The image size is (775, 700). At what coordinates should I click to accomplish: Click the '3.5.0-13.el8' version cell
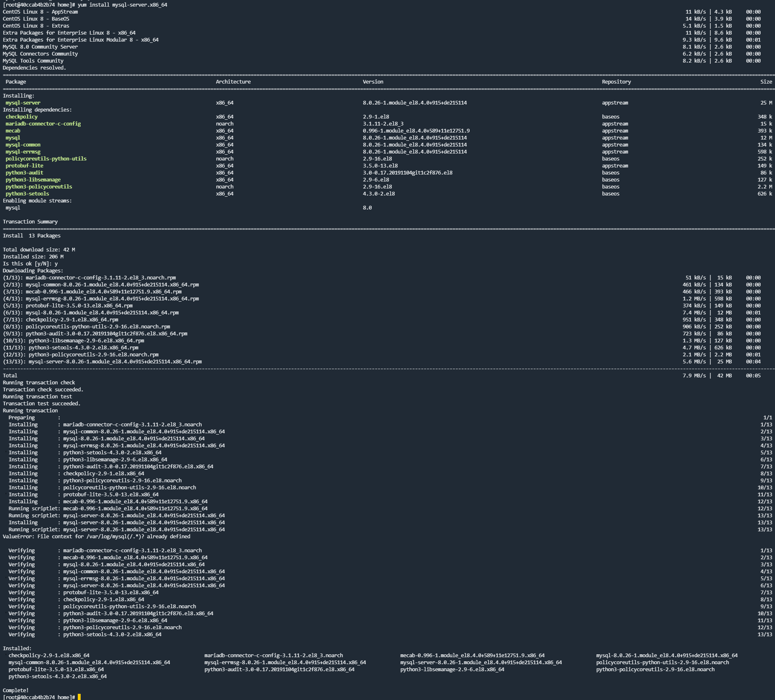pos(380,166)
